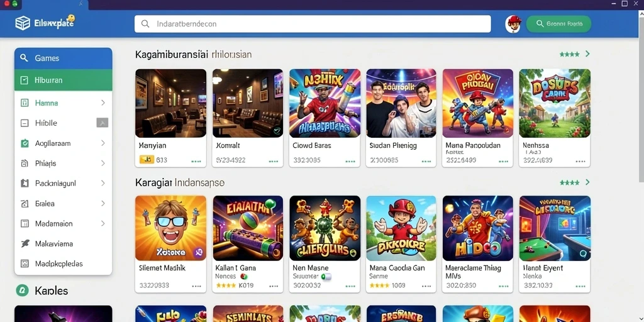The height and width of the screenshot is (322, 644).
Task: Click the magnifier icon in the search bar
Action: click(145, 24)
